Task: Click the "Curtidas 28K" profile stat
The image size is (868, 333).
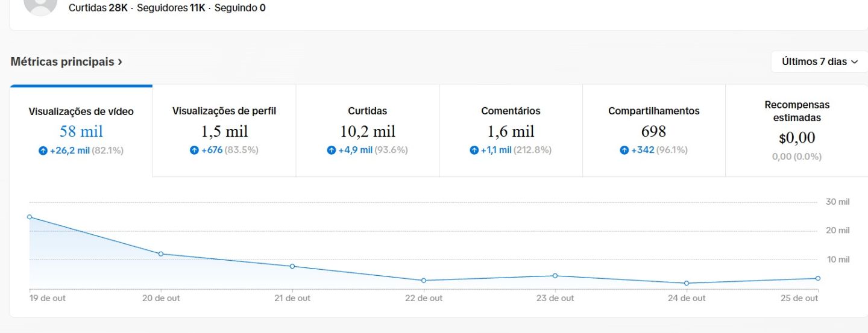Action: point(98,8)
